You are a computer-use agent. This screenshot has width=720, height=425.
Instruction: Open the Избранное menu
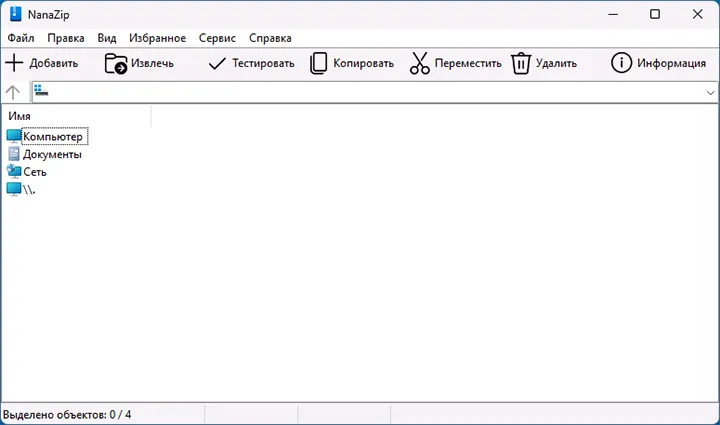(157, 38)
